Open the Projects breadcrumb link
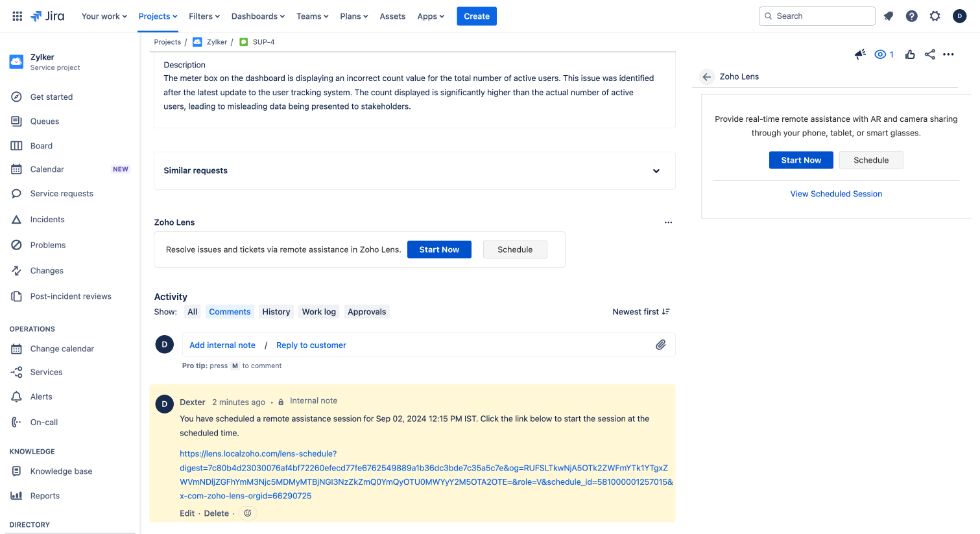The height and width of the screenshot is (534, 980). point(167,42)
